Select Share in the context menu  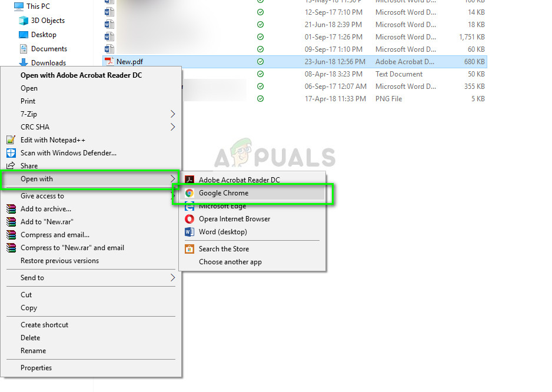(29, 166)
